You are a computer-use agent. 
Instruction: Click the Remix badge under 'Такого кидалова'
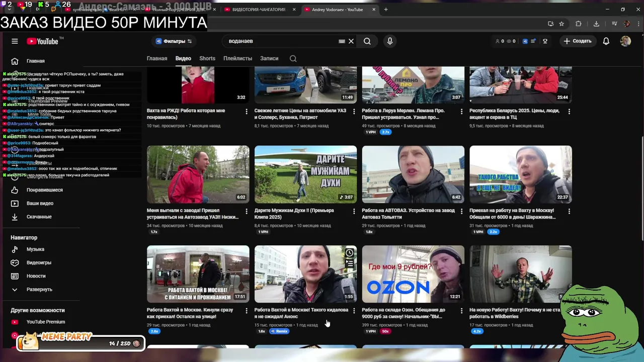click(279, 331)
